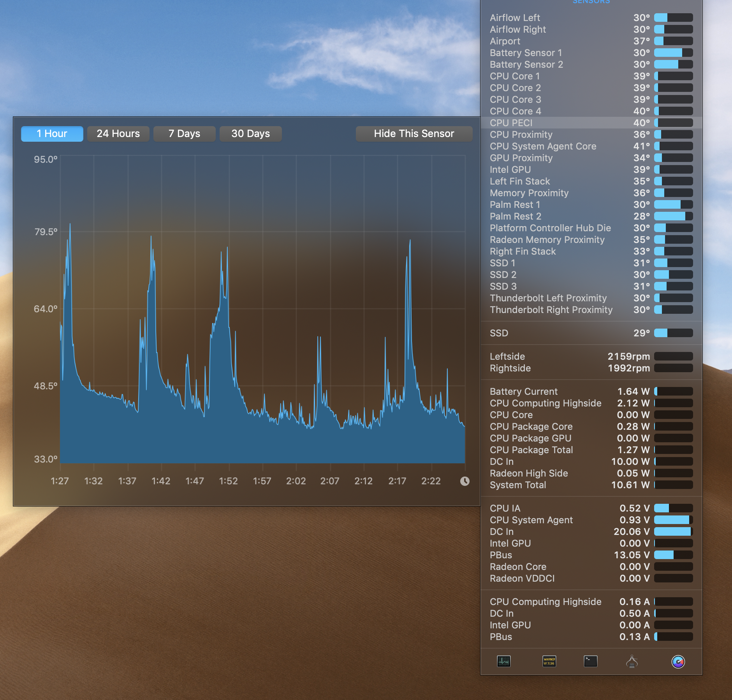
Task: Click the clock icon below the graph
Action: (x=465, y=481)
